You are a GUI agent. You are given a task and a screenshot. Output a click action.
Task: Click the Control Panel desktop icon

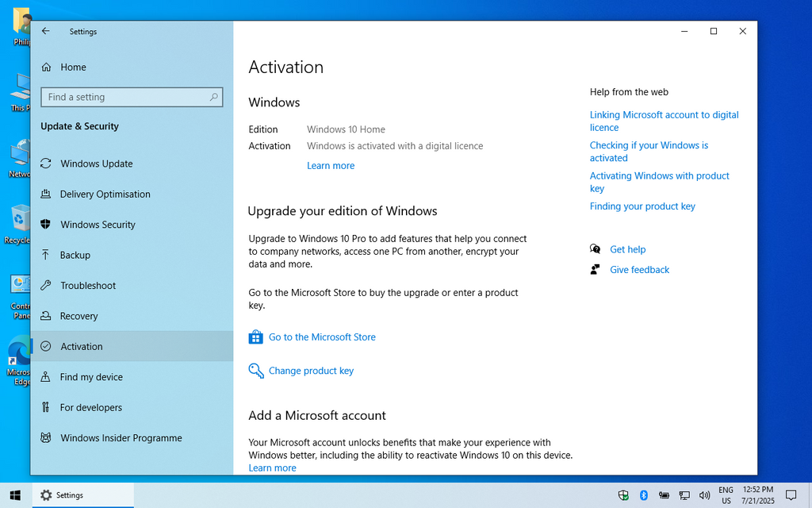[x=21, y=297]
